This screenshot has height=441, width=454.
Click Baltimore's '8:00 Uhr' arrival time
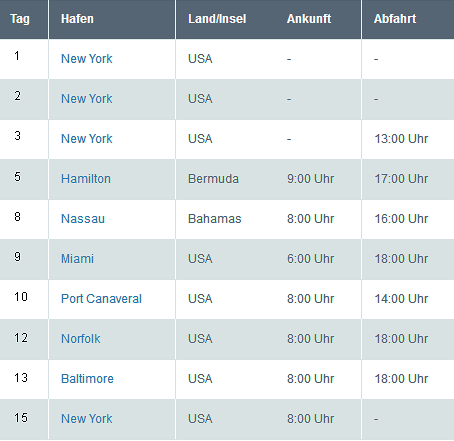pyautogui.click(x=310, y=379)
